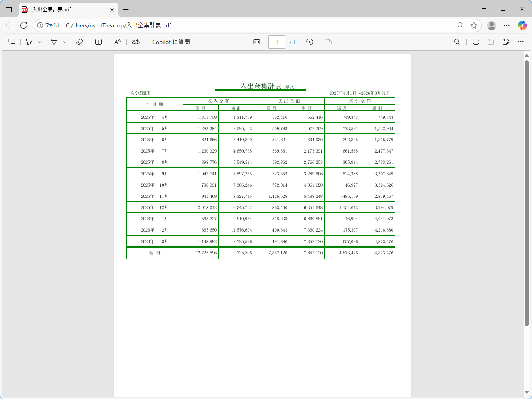The height and width of the screenshot is (399, 532).
Task: Click the Translate icon in the toolbar
Action: (x=136, y=42)
